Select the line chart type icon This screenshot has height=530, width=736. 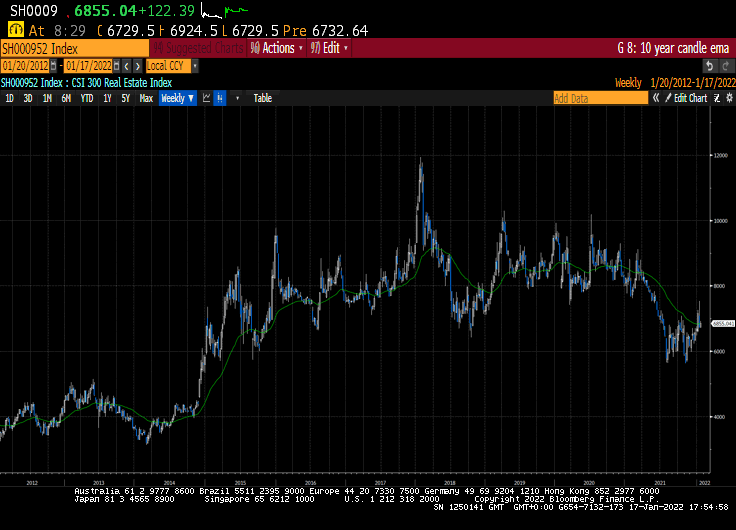(206, 98)
